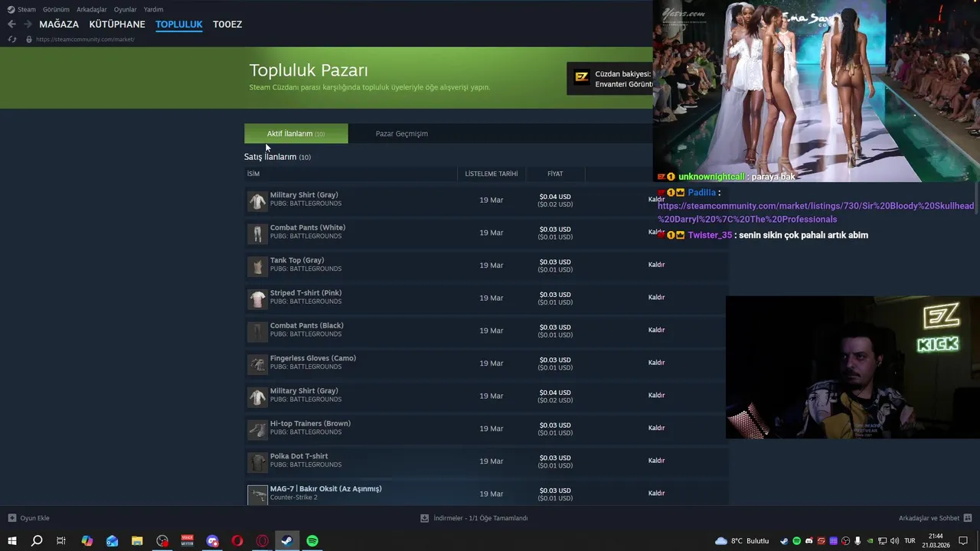The image size is (980, 551).
Task: Click the İSİM column header
Action: [x=253, y=174]
